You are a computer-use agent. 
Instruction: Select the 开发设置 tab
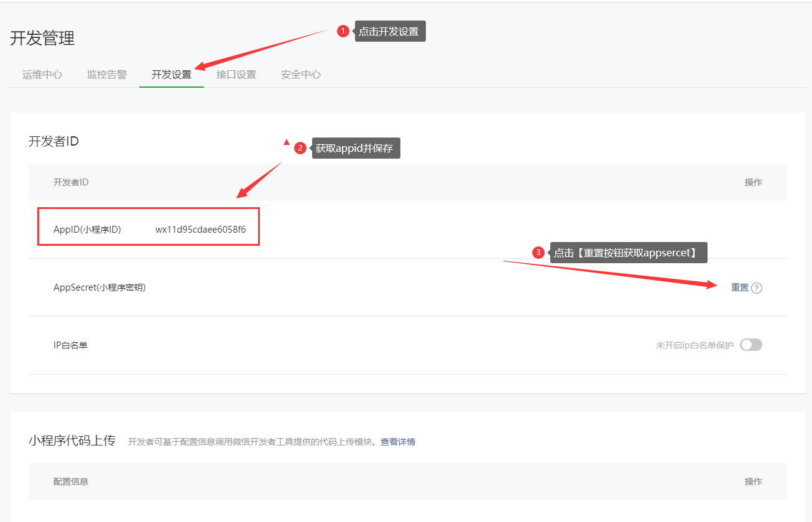point(172,75)
